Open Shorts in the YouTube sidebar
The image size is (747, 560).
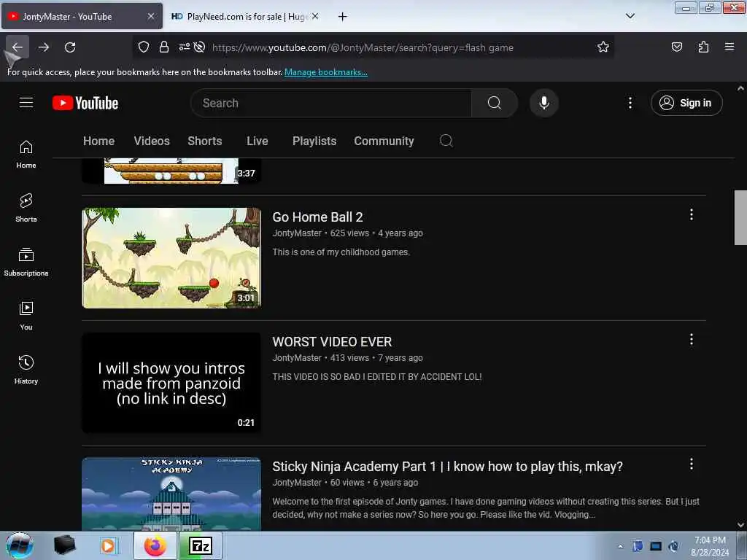tap(26, 208)
